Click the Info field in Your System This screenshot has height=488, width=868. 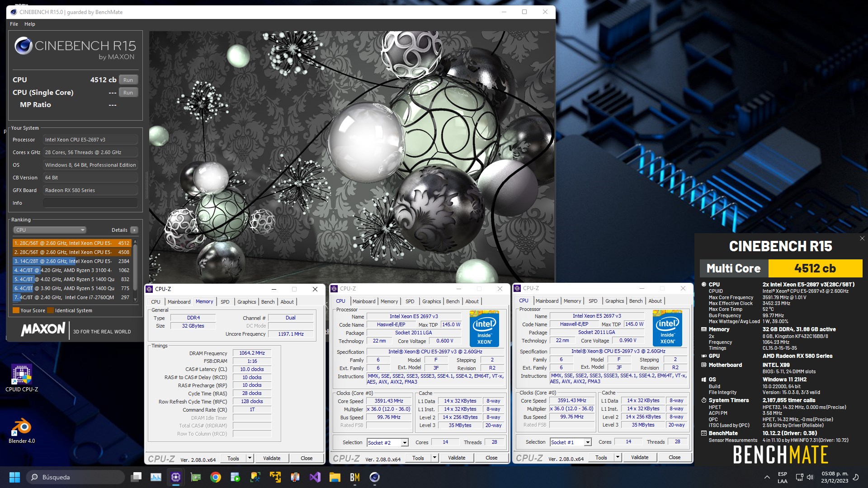[x=90, y=203]
